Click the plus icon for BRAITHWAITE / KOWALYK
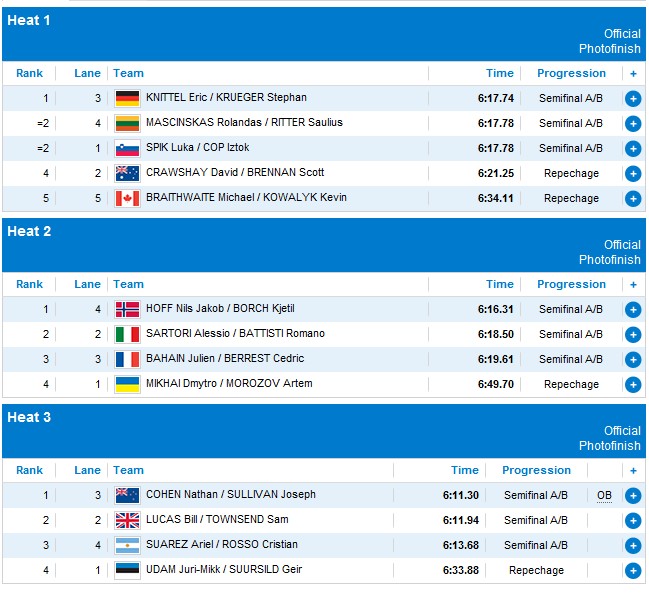 point(632,198)
